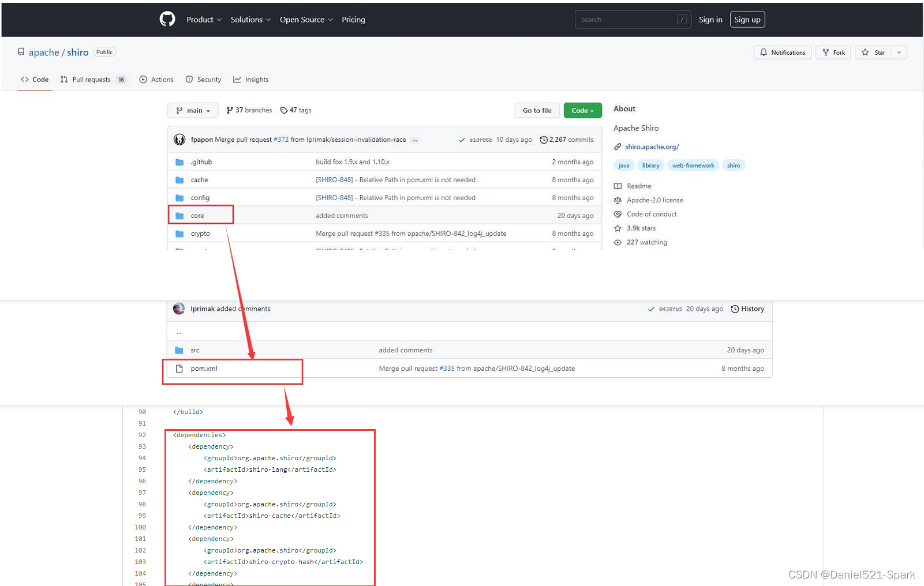Click the Sign in link
This screenshot has width=924, height=586.
[710, 20]
